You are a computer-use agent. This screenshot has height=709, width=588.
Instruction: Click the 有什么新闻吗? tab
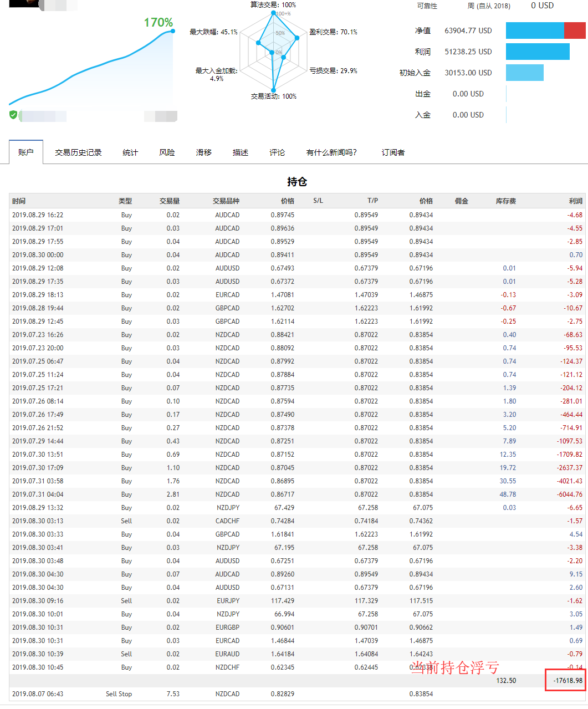(x=331, y=152)
